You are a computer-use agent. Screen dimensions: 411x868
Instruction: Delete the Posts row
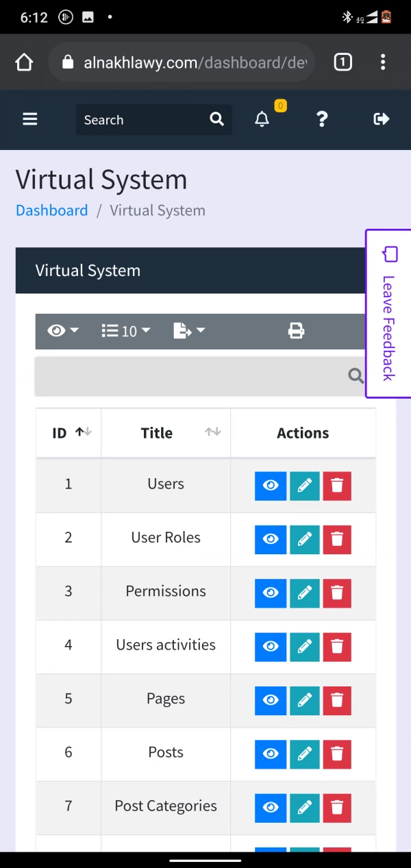337,754
